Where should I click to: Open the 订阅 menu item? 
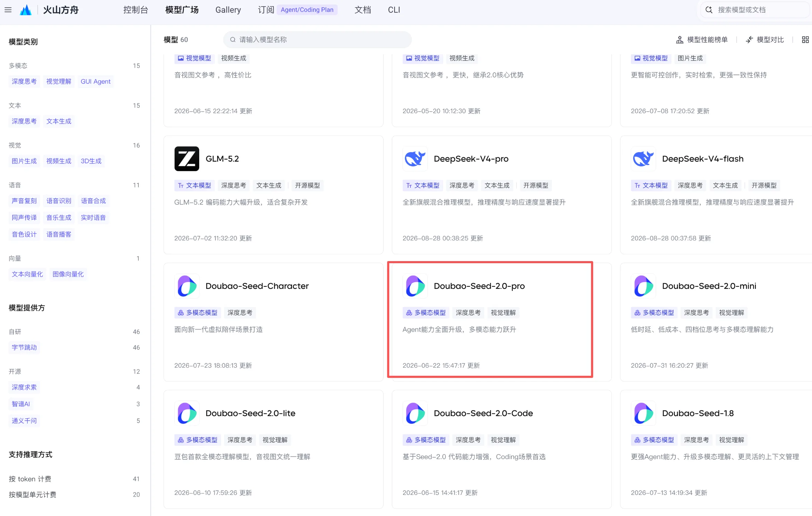coord(266,10)
